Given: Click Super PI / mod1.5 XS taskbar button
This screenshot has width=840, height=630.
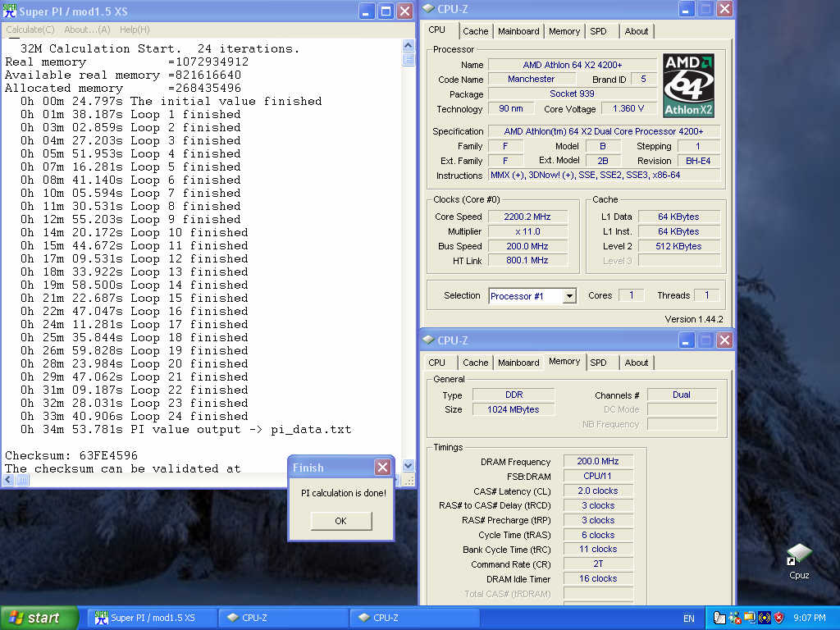Looking at the screenshot, I should (152, 618).
